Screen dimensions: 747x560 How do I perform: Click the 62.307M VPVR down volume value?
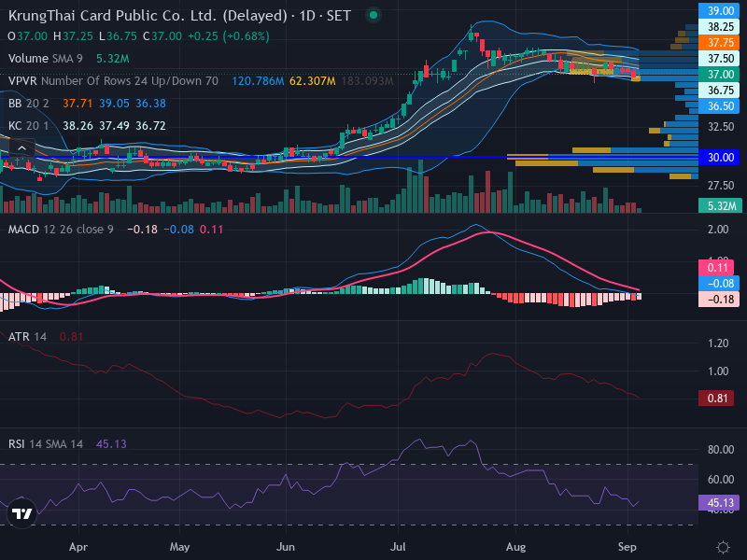[313, 81]
